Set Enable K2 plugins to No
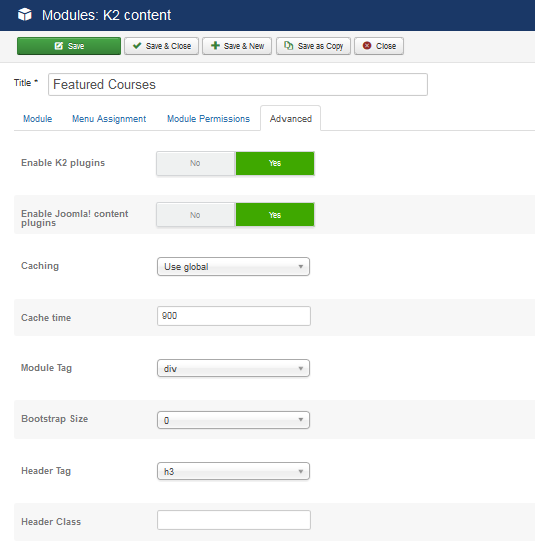This screenshot has height=551, width=535. click(195, 163)
